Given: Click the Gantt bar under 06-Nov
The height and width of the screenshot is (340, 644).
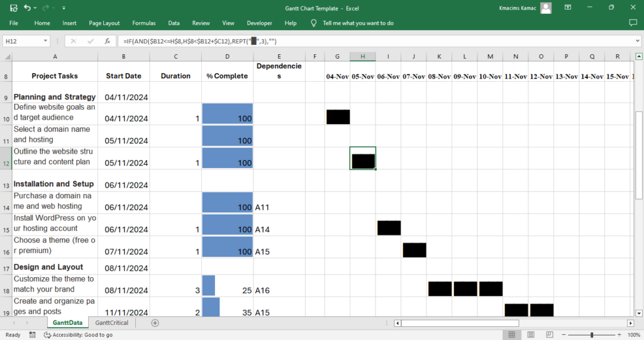Looking at the screenshot, I should 389,228.
